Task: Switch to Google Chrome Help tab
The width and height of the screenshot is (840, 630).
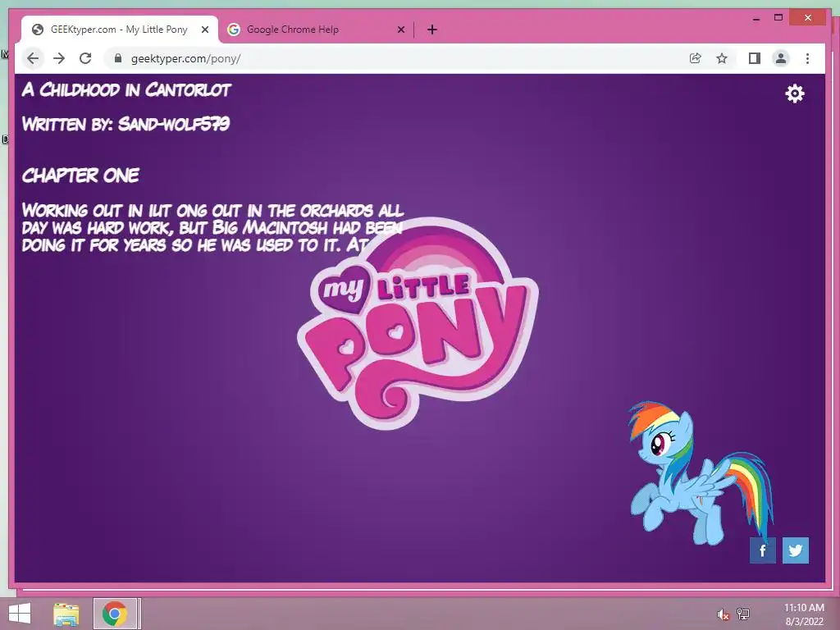Action: click(316, 30)
